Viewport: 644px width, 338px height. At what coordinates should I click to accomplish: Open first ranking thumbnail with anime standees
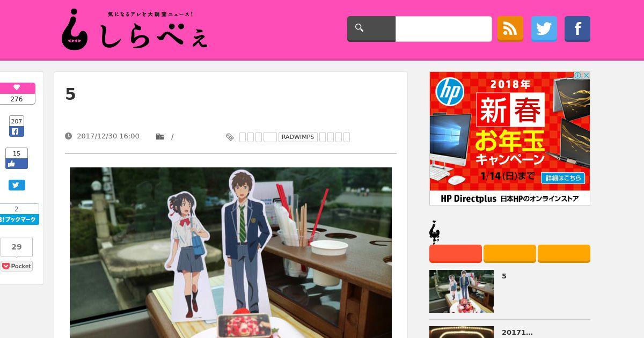tap(462, 291)
